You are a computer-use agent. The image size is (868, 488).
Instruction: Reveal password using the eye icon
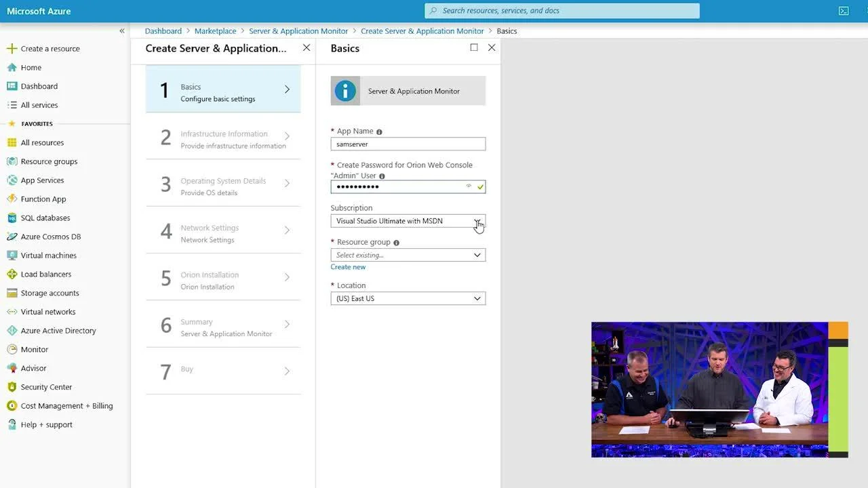coord(469,186)
